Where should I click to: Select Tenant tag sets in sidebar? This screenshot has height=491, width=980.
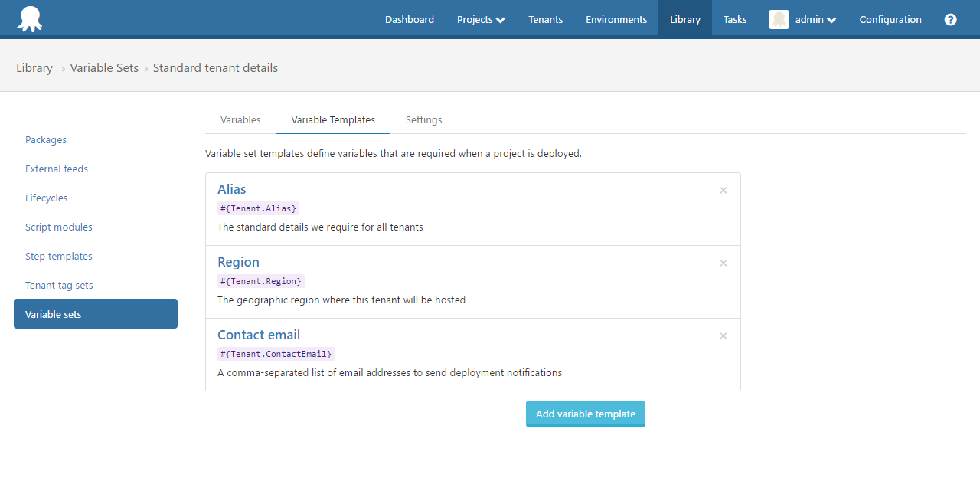click(59, 285)
